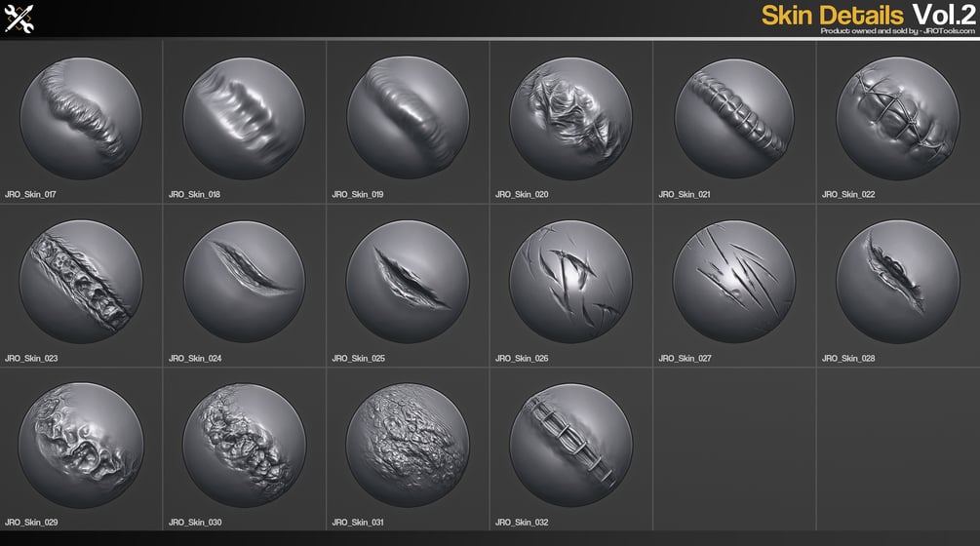Viewport: 980px width, 546px height.
Task: Select the JRO_Skin_029 brush sphere
Action: [81, 446]
